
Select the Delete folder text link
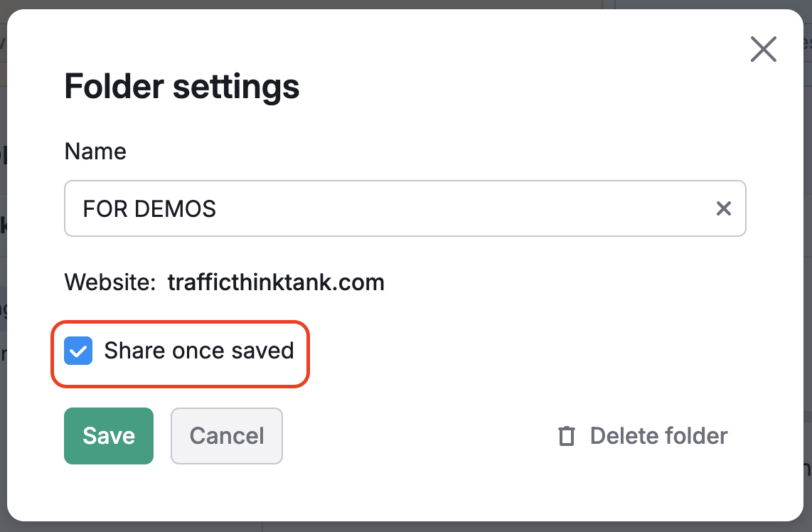[658, 436]
